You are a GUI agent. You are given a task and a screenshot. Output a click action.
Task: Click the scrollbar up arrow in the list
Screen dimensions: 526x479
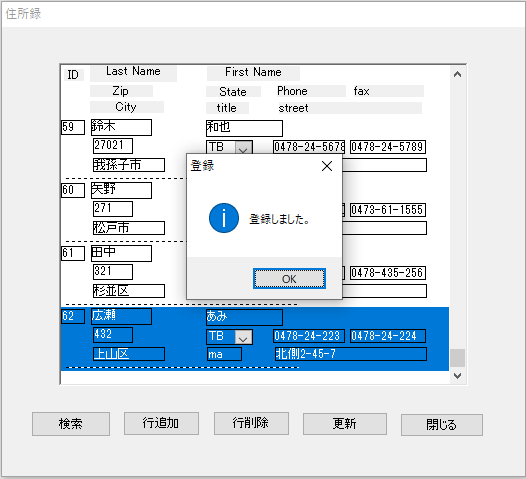[457, 74]
